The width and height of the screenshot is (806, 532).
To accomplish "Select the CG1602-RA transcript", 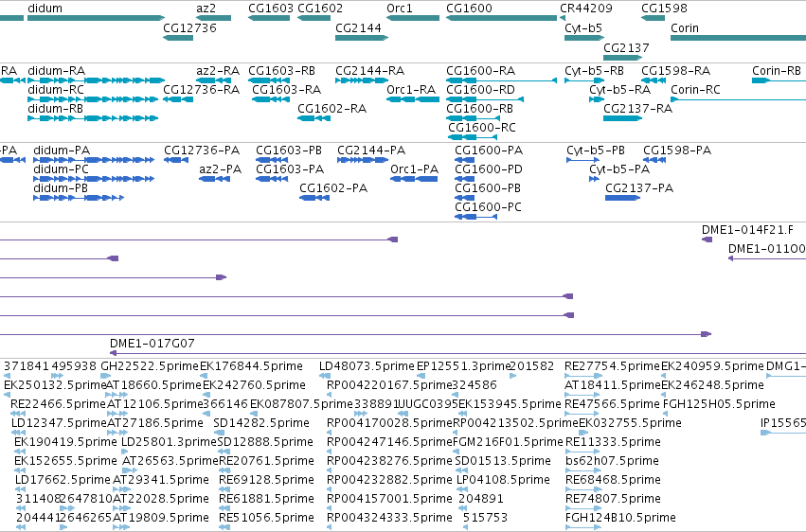I will click(x=314, y=118).
